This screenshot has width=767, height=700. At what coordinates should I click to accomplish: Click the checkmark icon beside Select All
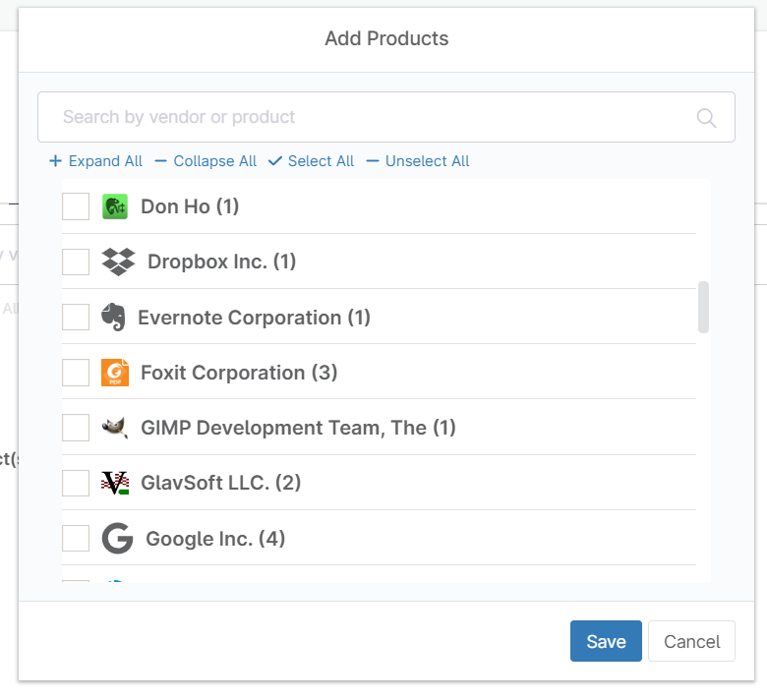[x=275, y=161]
